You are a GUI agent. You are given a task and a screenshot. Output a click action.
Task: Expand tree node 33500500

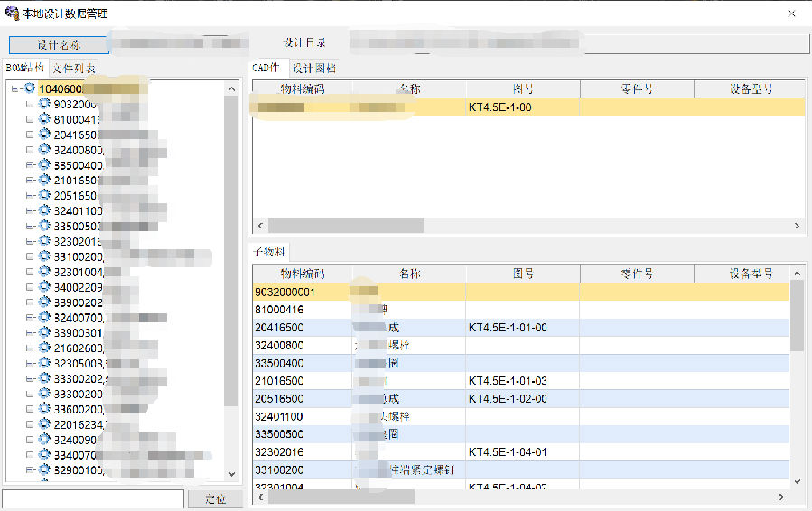(x=30, y=227)
